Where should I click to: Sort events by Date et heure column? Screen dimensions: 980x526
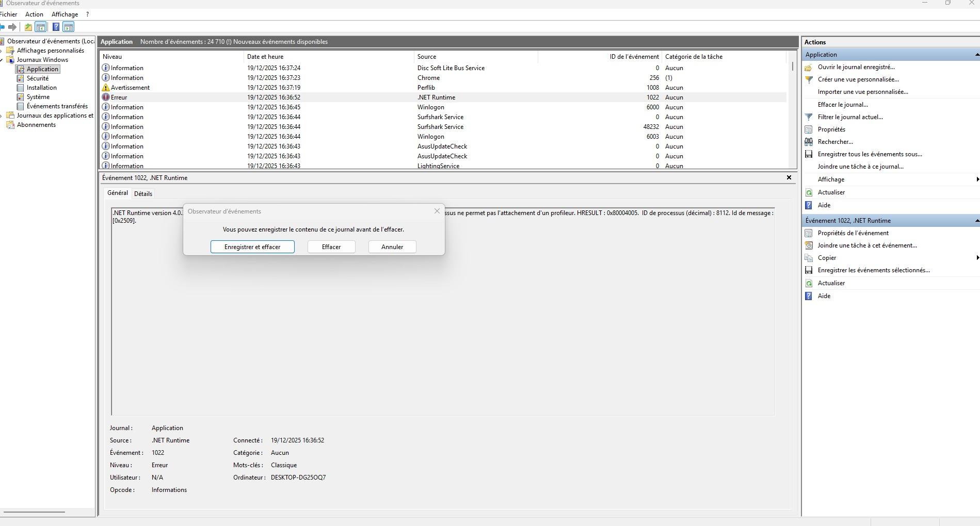329,57
